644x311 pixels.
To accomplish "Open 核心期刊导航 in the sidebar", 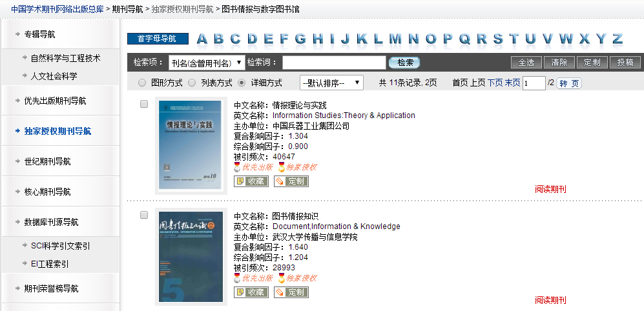I will [47, 192].
